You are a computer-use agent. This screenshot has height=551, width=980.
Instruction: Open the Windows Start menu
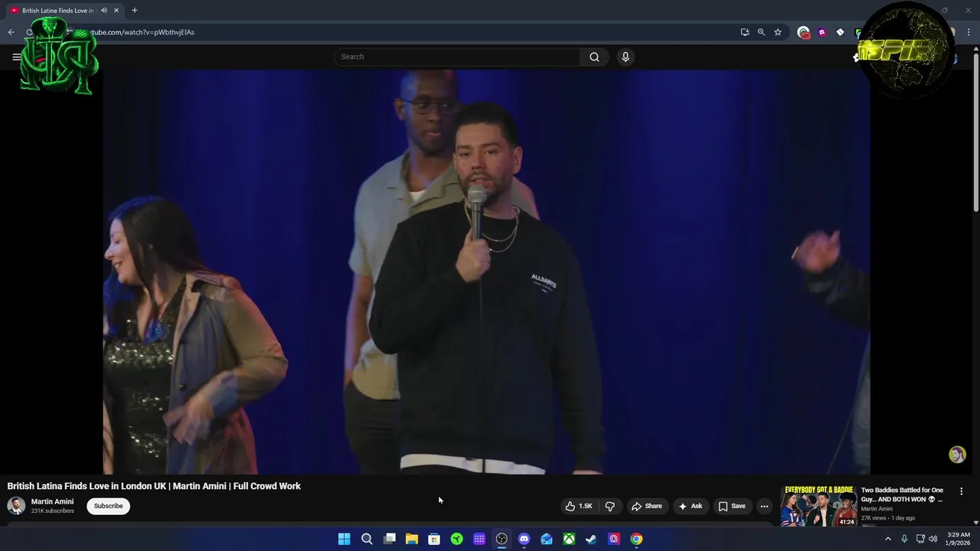click(345, 539)
